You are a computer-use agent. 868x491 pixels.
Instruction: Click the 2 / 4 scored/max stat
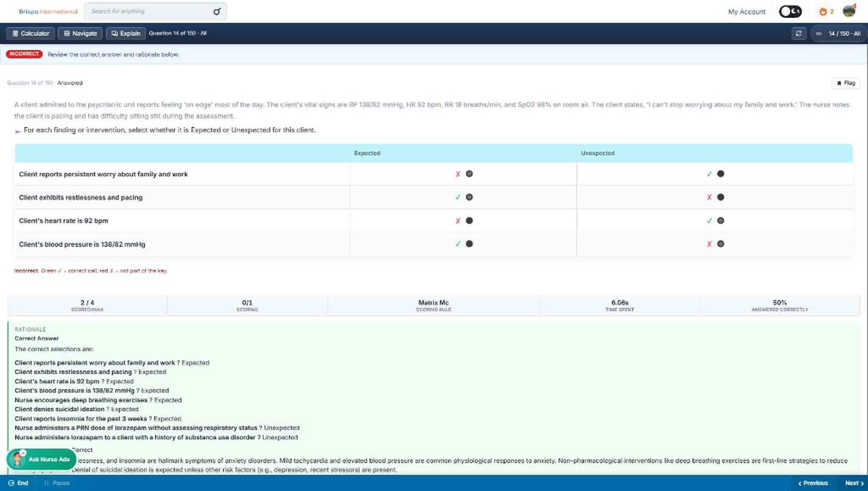pos(87,305)
